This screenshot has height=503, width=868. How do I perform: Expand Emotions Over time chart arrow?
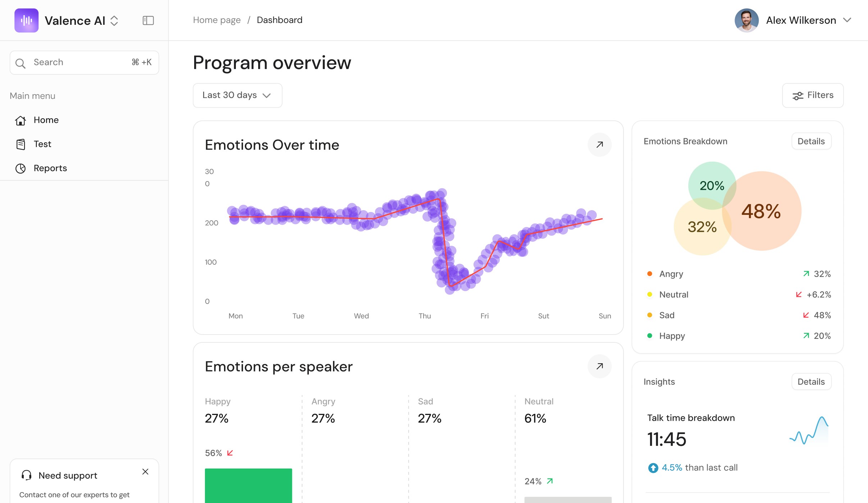599,145
